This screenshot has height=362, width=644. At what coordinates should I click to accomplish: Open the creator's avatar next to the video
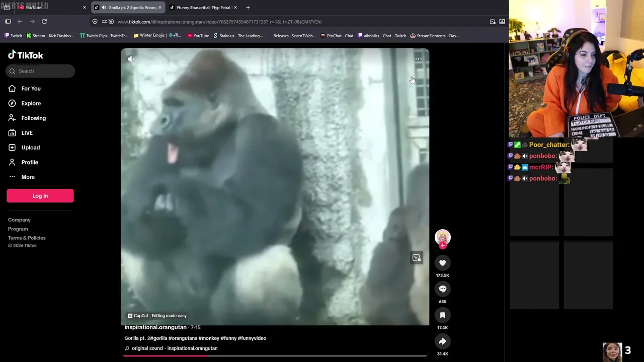coord(442,237)
